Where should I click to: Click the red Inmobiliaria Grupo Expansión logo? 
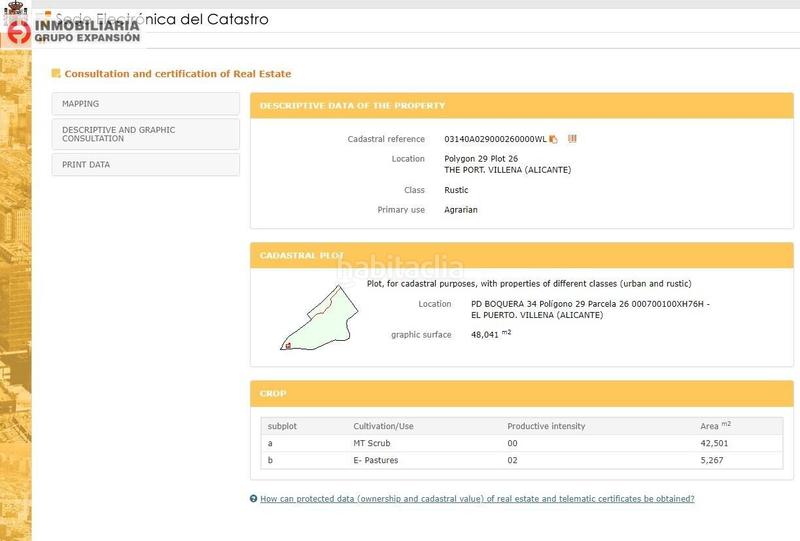(x=18, y=32)
